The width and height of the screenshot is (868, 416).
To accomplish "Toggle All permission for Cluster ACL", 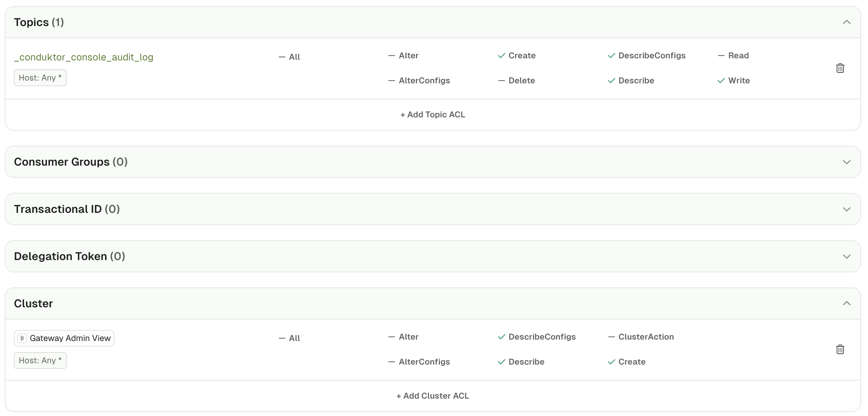I will tap(289, 338).
